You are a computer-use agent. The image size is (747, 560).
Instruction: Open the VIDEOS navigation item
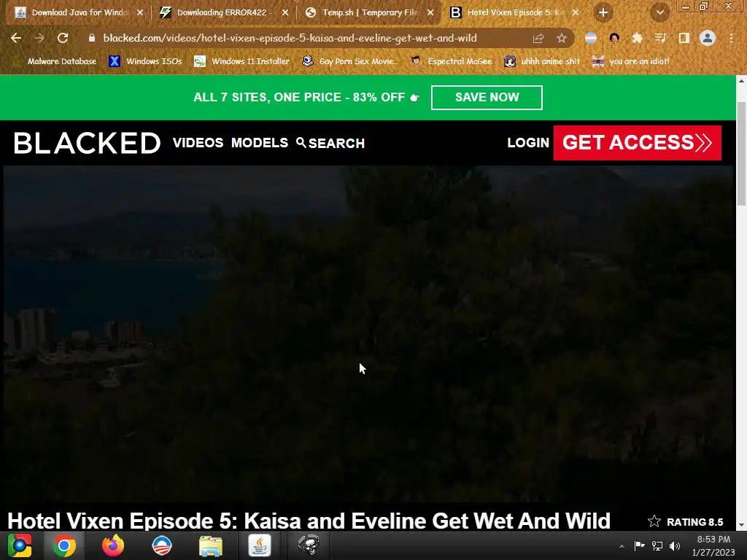198,143
